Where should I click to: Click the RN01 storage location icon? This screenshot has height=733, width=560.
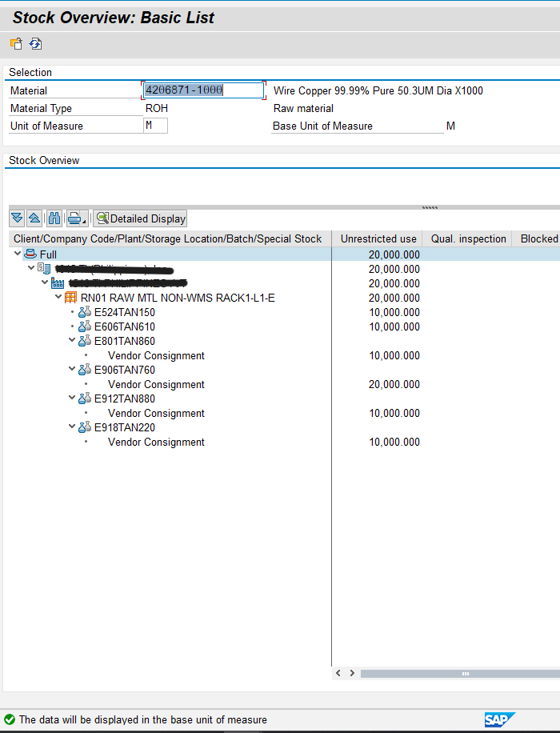pyautogui.click(x=71, y=298)
